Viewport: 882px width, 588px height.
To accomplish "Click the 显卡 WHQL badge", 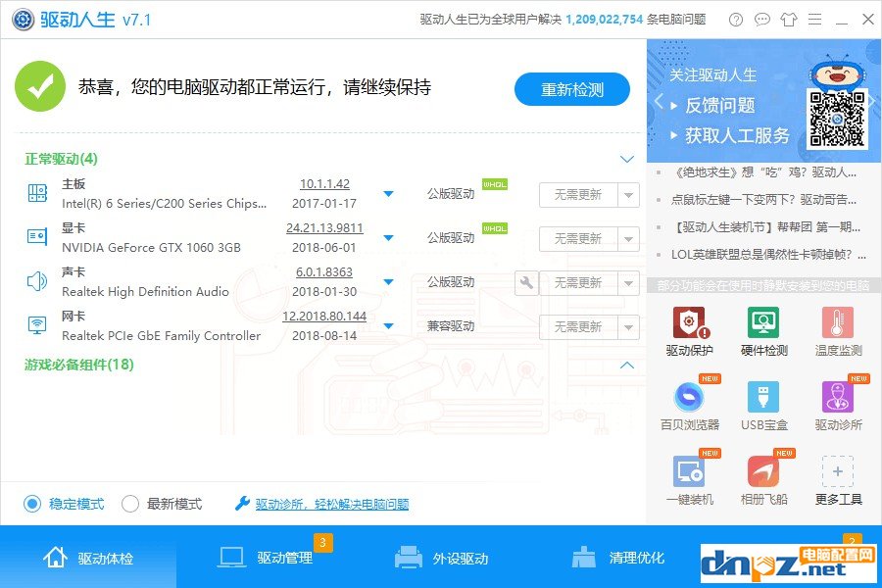I will (495, 228).
